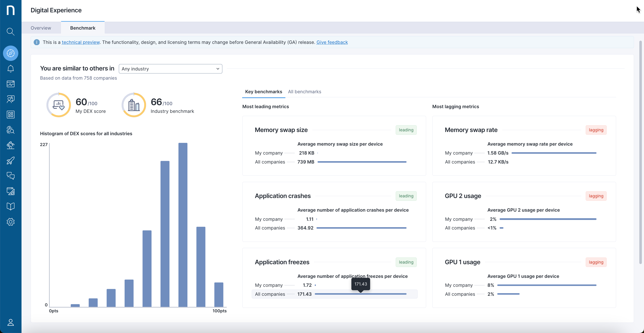Open the sidebar icon showing two people
The image size is (644, 333).
pyautogui.click(x=10, y=99)
